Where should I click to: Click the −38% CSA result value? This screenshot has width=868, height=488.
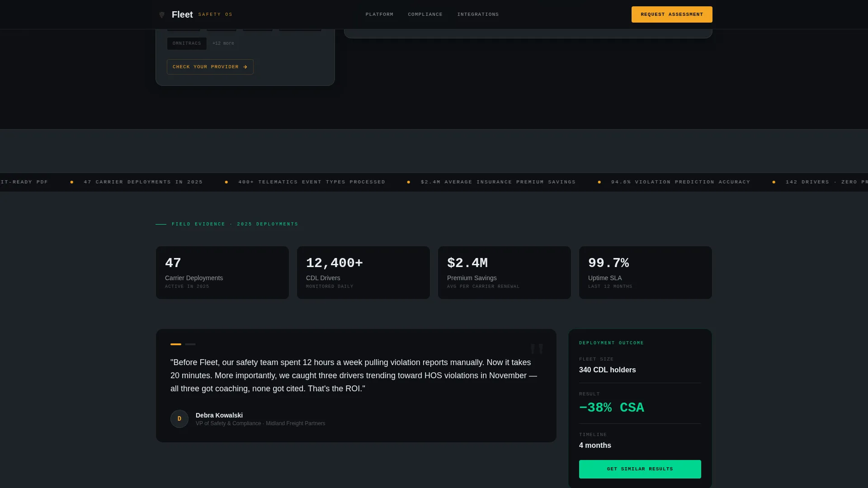(x=612, y=408)
